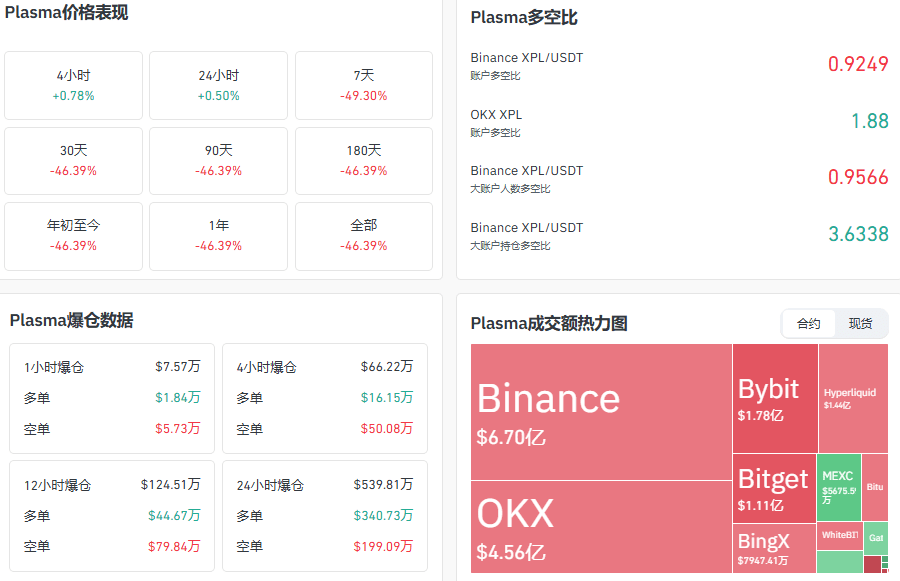Click the 全部 price performance card
900x581 pixels.
coord(363,235)
